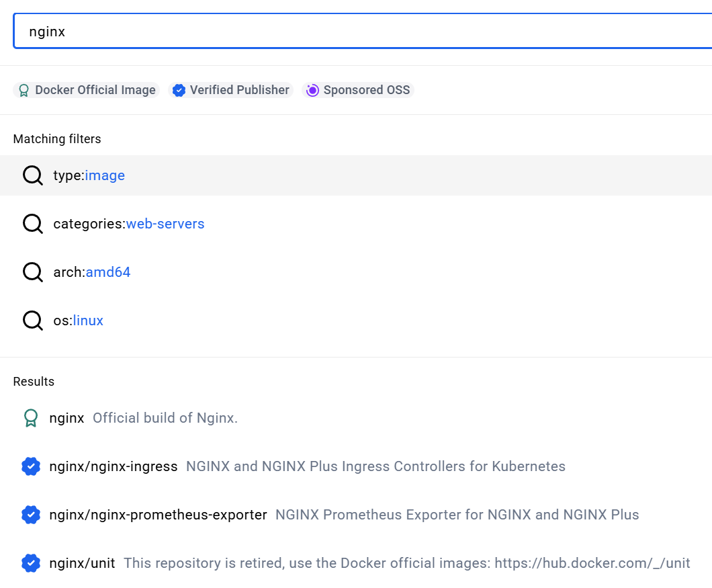The width and height of the screenshot is (712, 588).
Task: Click the official image badge next to nginx result
Action: click(x=31, y=418)
